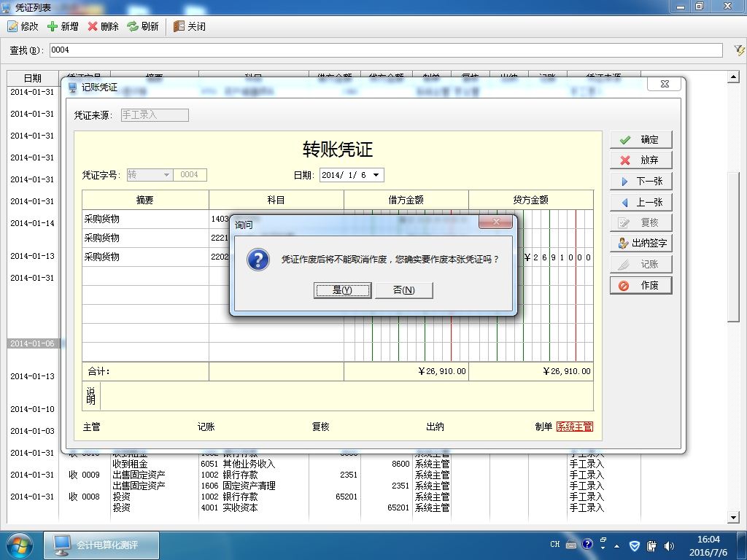Image resolution: width=747 pixels, height=560 pixels.
Task: Refresh the voucher list with 刷新
Action: tap(143, 27)
